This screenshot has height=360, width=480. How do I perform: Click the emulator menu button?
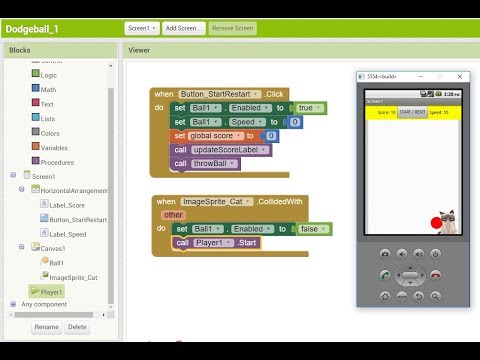402,296
